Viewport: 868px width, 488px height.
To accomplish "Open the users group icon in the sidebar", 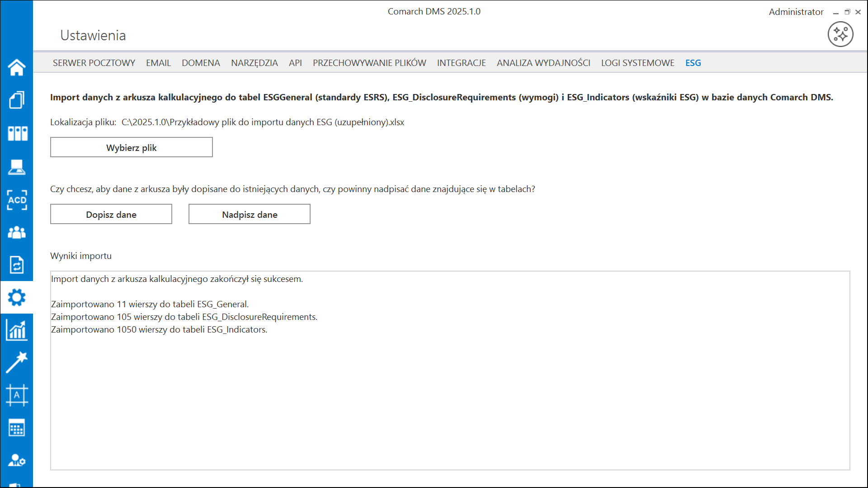I will tap(17, 232).
